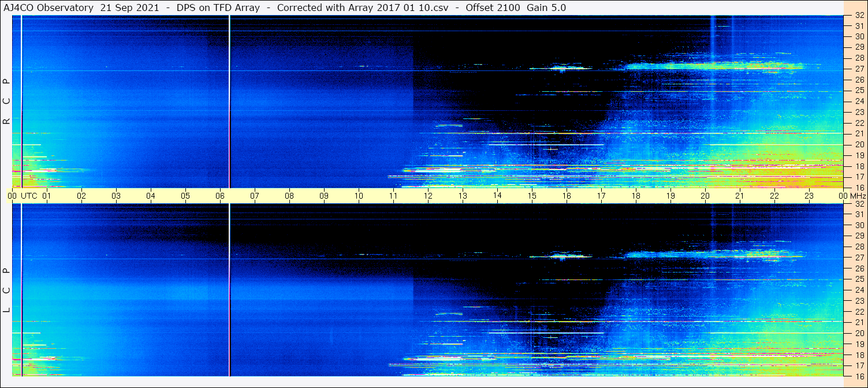Select the 20 MHz label of the LCP panel
Viewport: 868px width, 388px height.
859,333
